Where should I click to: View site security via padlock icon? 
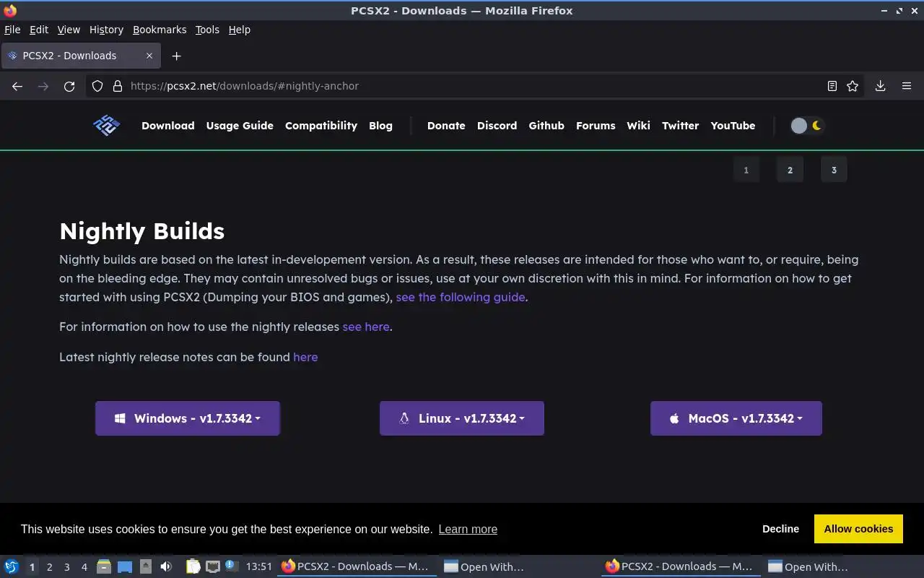(x=118, y=86)
